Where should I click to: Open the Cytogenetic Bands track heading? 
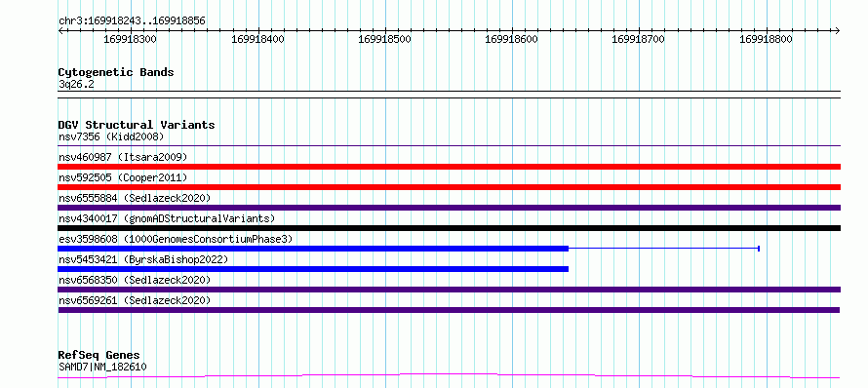[116, 72]
